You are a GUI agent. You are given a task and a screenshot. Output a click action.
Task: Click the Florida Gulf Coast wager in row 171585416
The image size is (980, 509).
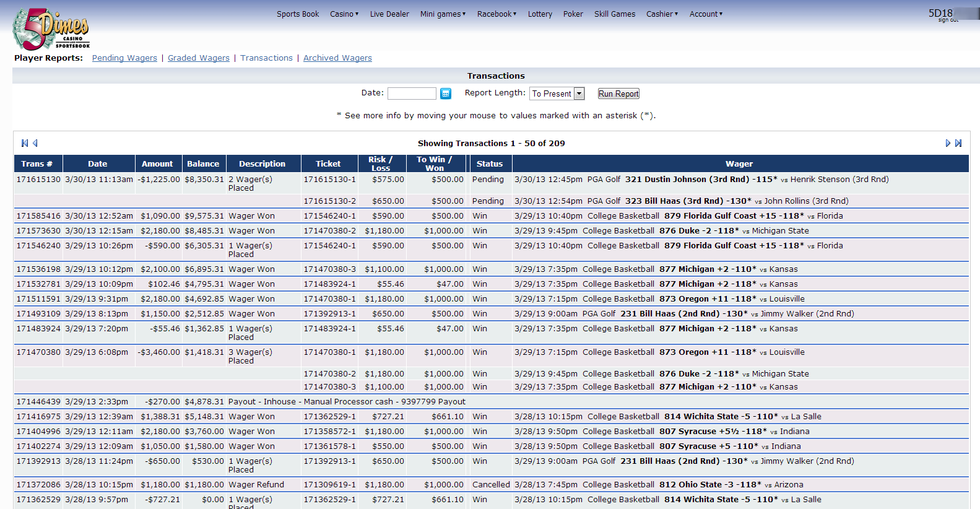[734, 216]
